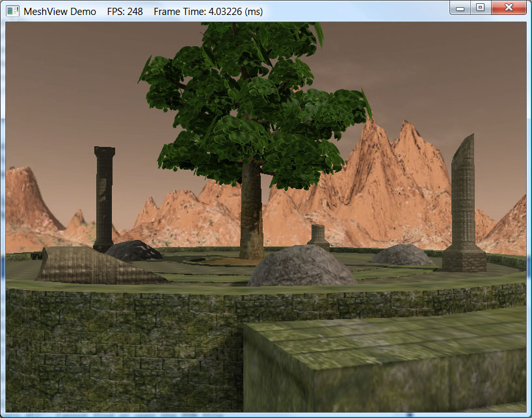
Task: Maximize the MeshView Demo window
Action: click(481, 7)
